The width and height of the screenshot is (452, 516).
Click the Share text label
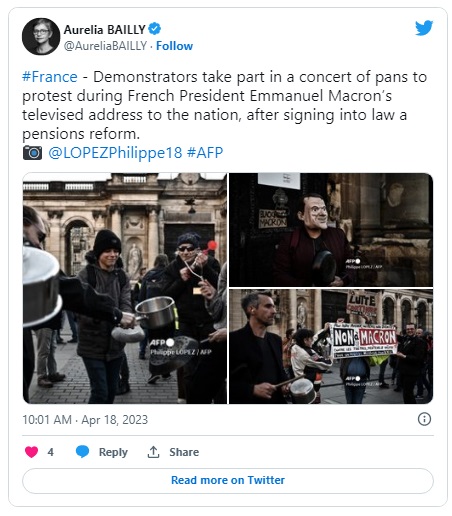tap(184, 452)
